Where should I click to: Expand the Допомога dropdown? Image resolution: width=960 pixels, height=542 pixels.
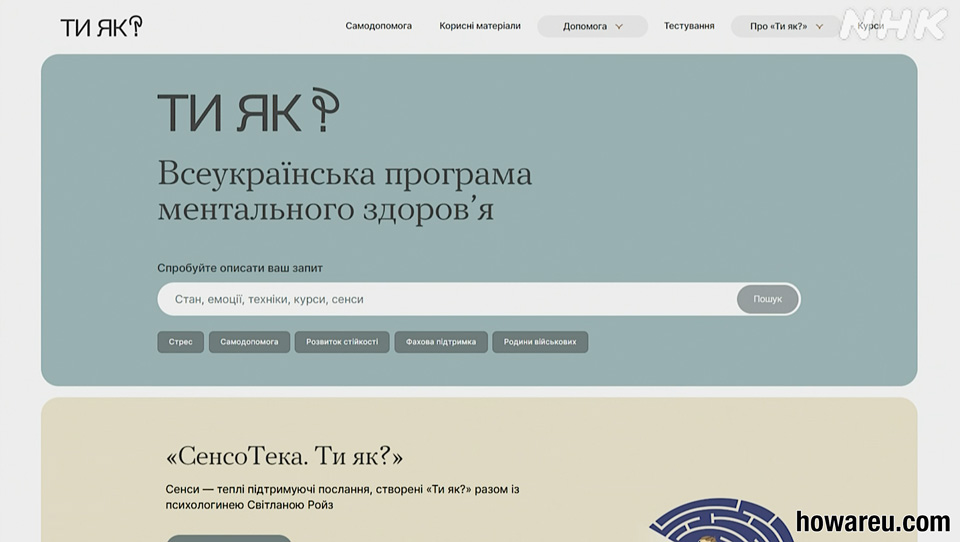point(592,26)
